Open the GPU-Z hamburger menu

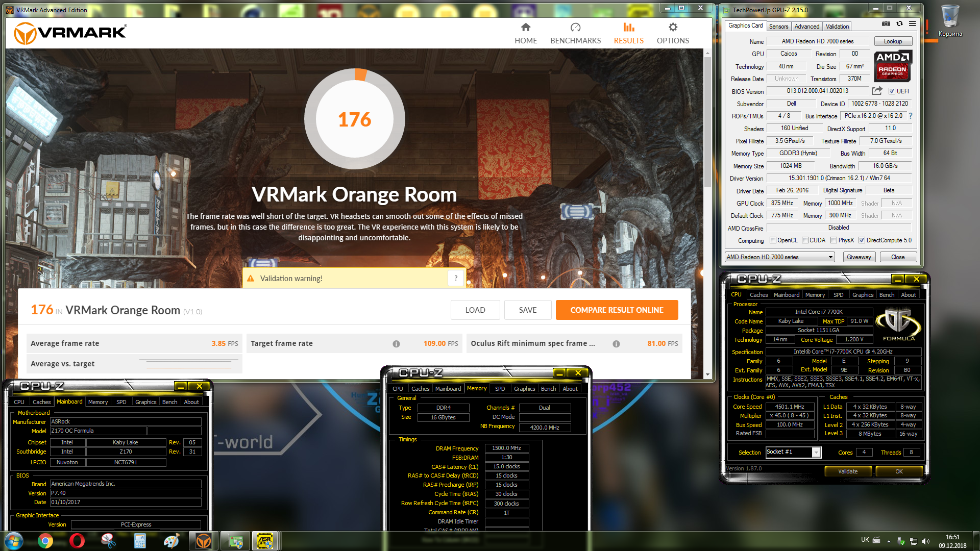pos(912,24)
